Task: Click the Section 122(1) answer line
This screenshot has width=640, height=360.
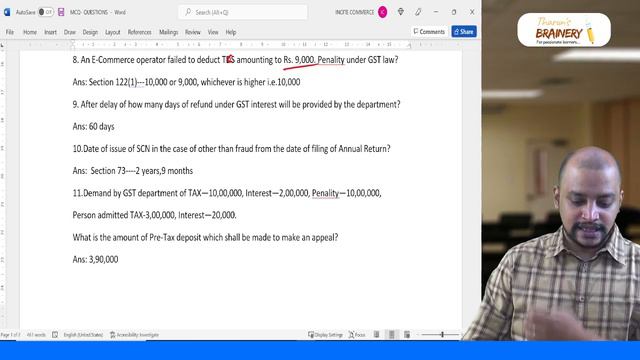Action: click(x=186, y=82)
